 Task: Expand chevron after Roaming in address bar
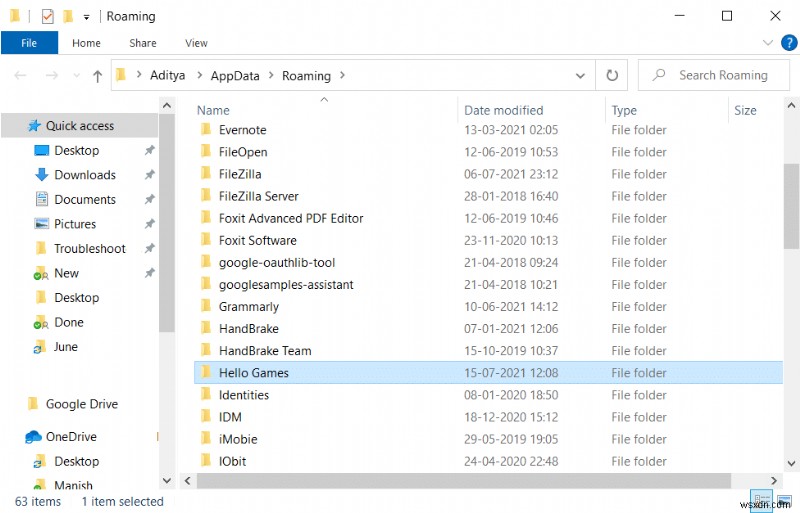[342, 76]
